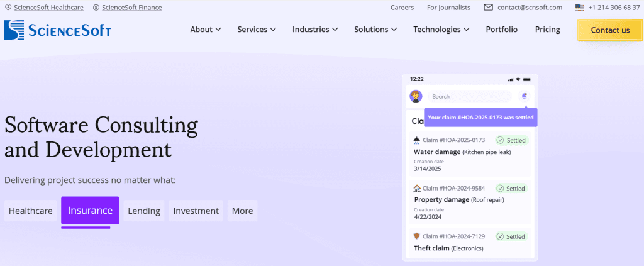Click the 'Theft claim' title
Image resolution: width=644 pixels, height=266 pixels.
tap(431, 248)
